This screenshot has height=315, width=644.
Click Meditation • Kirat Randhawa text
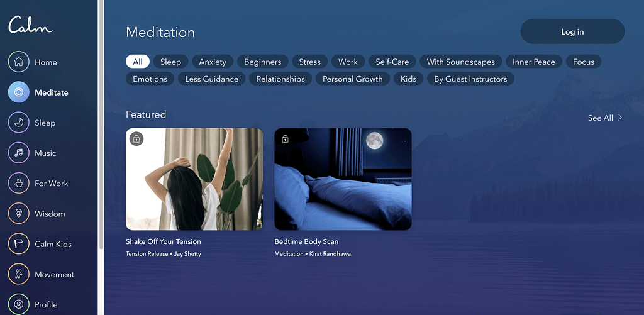click(313, 254)
